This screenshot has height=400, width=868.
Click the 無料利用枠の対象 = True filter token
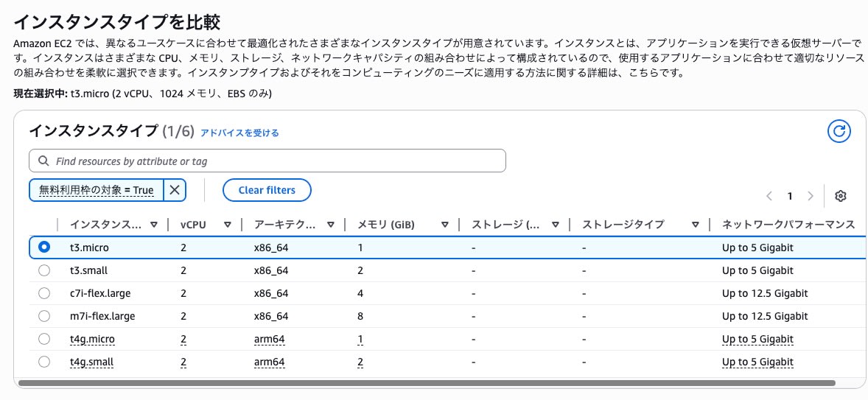pos(97,190)
